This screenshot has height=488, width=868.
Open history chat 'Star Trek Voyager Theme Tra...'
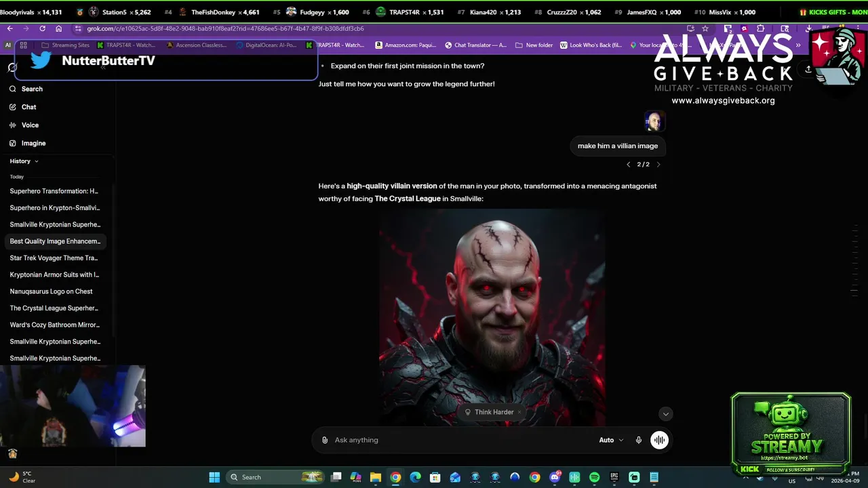pyautogui.click(x=54, y=258)
